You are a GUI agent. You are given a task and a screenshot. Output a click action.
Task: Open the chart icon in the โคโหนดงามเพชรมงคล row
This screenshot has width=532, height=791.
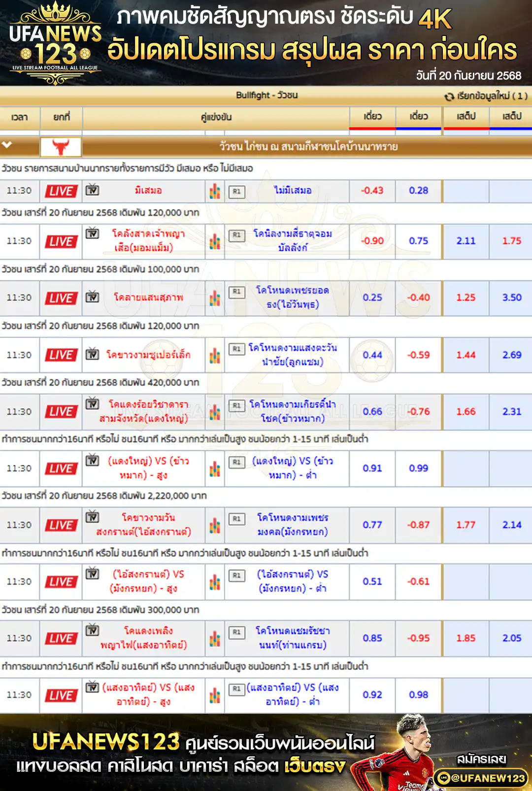[215, 525]
